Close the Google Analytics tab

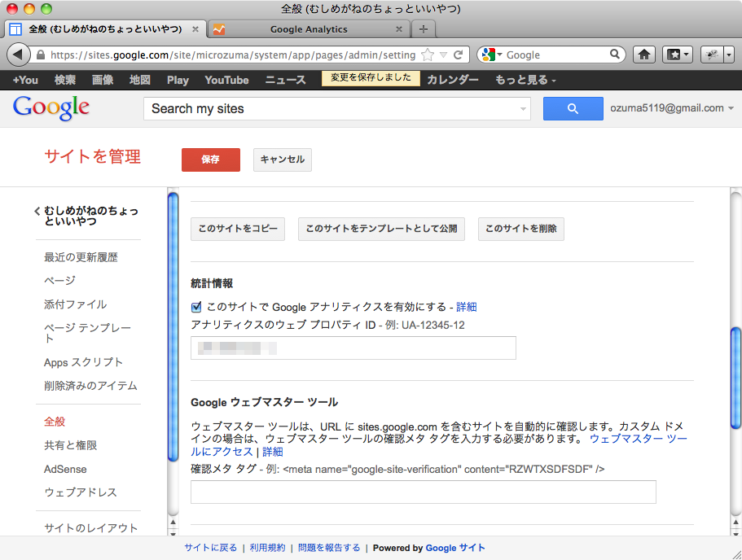click(399, 29)
